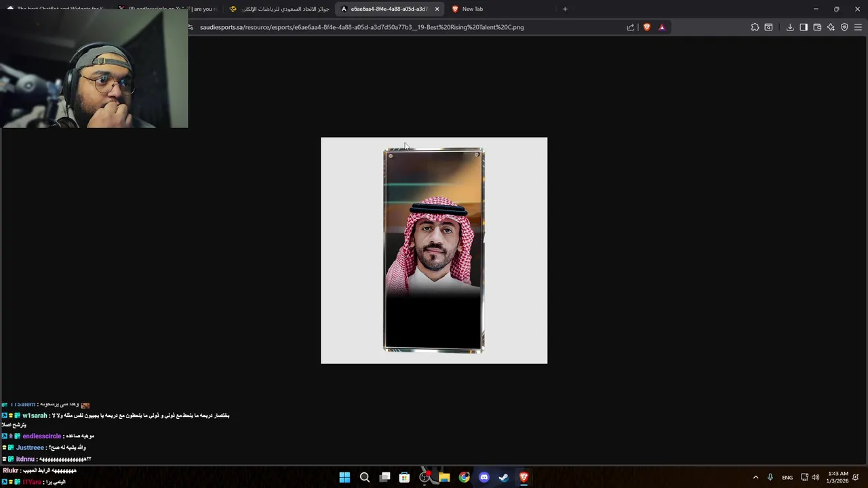Select the active e6ae6aa4 PNG tab
This screenshot has height=488, width=868.
(388, 9)
